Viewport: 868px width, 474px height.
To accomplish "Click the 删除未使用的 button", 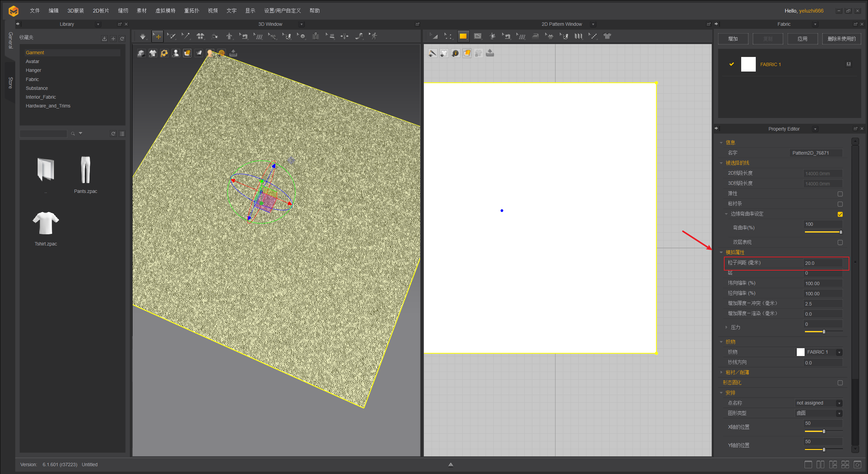I will (841, 39).
